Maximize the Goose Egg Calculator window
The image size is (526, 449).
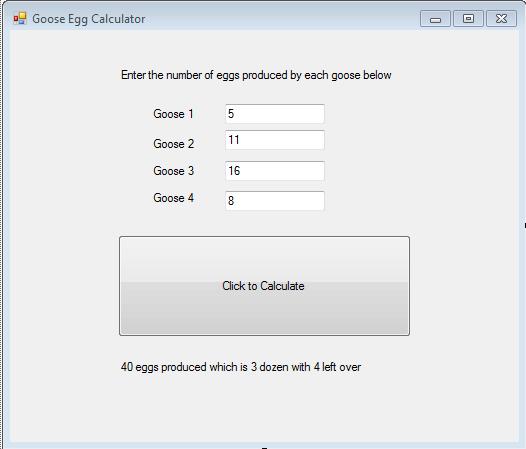pyautogui.click(x=468, y=18)
